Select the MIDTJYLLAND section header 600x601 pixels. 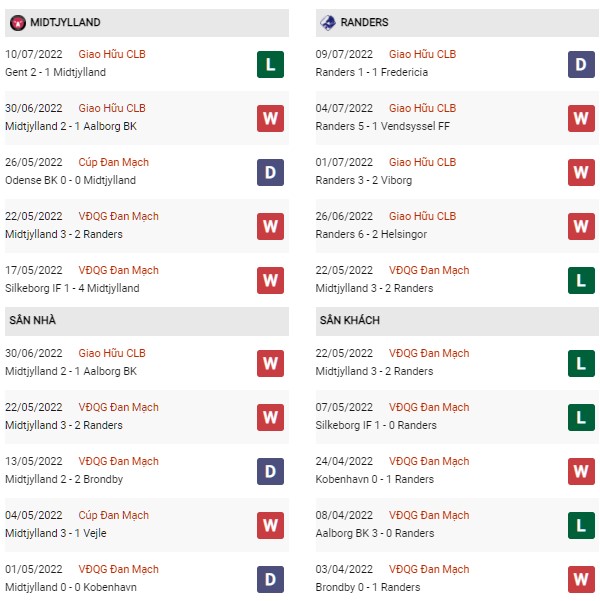147,23
